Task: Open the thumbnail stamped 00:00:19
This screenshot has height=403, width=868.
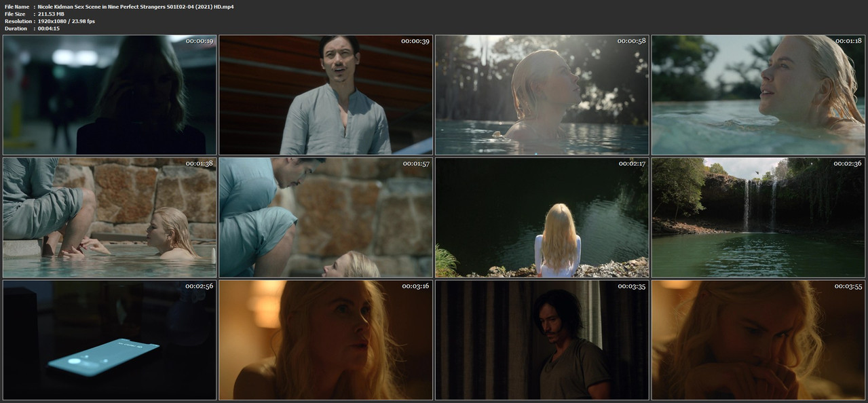Action: pyautogui.click(x=109, y=95)
